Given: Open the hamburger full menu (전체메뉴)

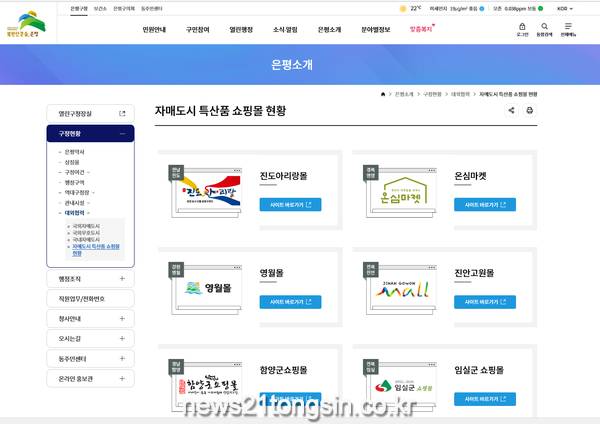Looking at the screenshot, I should tap(569, 28).
